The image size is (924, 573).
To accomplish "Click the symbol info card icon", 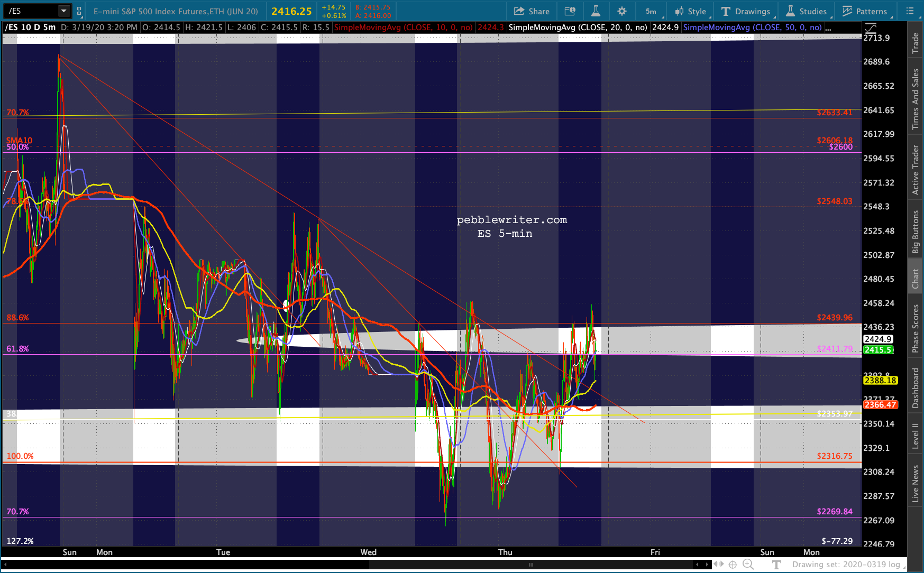I will (x=570, y=11).
